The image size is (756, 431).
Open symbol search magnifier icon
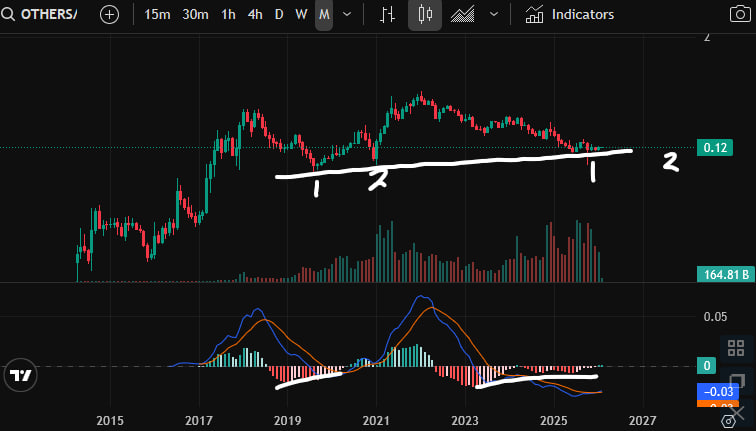[7, 14]
